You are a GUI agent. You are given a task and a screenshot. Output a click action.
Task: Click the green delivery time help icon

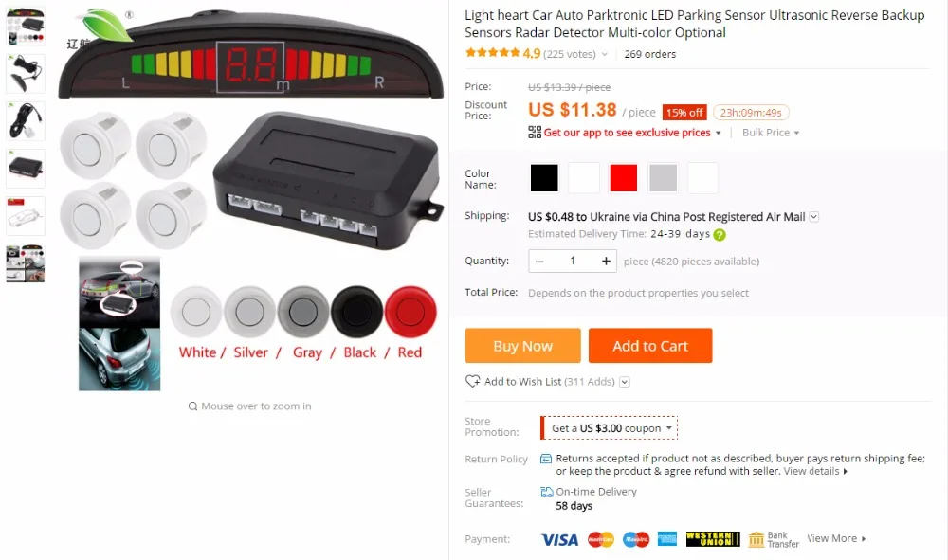click(x=720, y=235)
